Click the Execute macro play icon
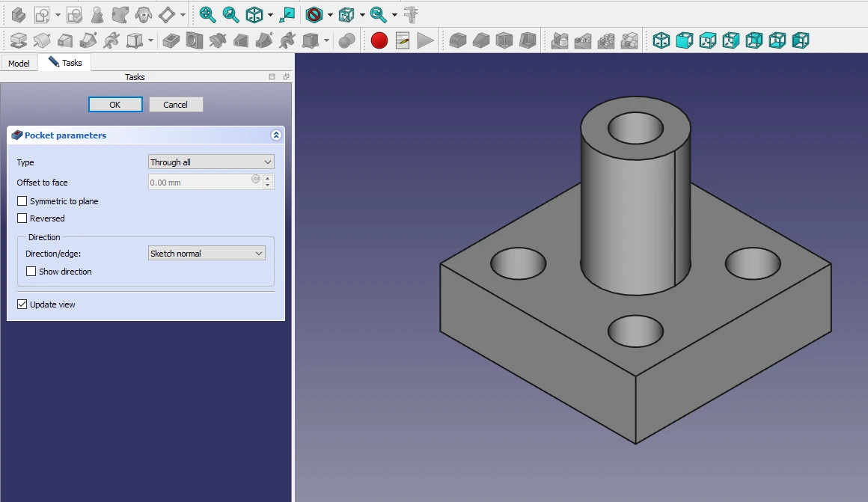Image resolution: width=868 pixels, height=502 pixels. (425, 40)
